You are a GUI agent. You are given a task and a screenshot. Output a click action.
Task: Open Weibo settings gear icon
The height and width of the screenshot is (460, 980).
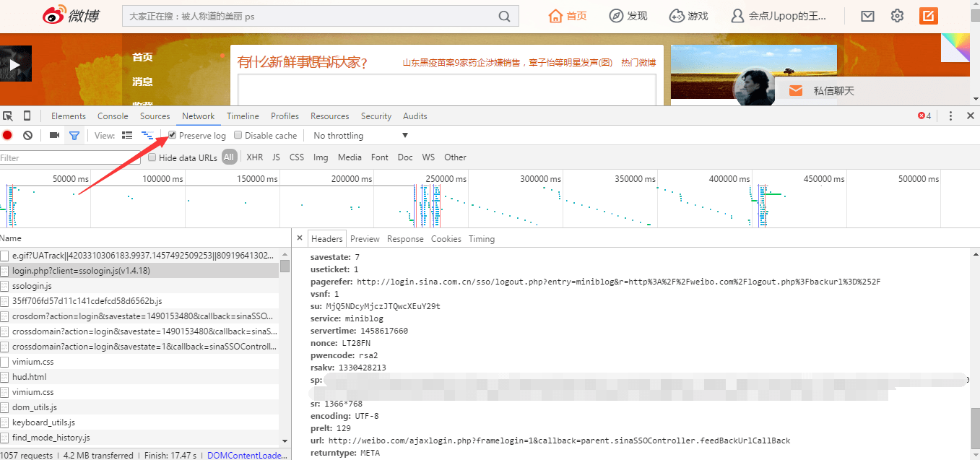pos(897,16)
